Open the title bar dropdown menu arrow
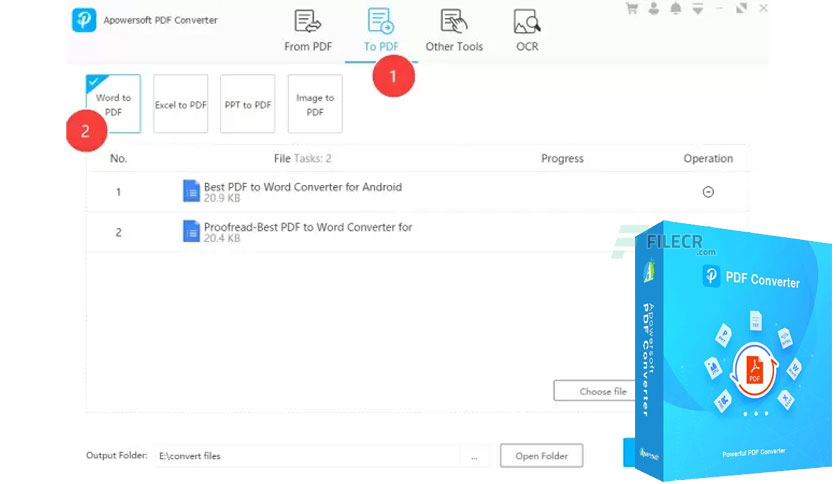Image resolution: width=836 pixels, height=484 pixels. coord(697,9)
